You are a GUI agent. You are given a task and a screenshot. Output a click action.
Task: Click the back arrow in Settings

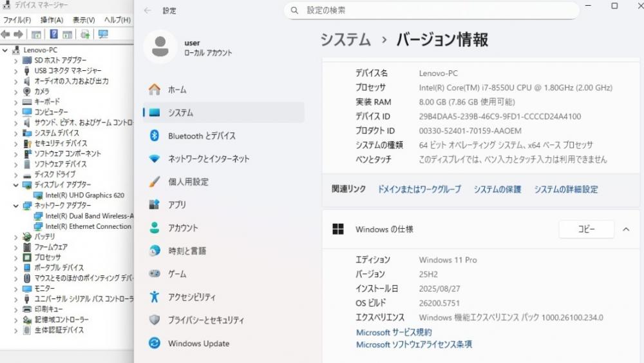click(x=147, y=11)
